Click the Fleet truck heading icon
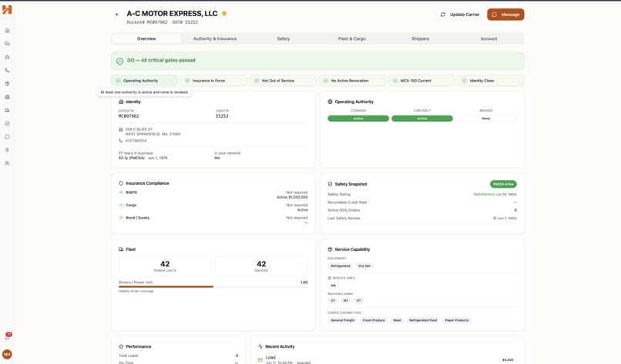Image resolution: width=621 pixels, height=364 pixels. (121, 249)
